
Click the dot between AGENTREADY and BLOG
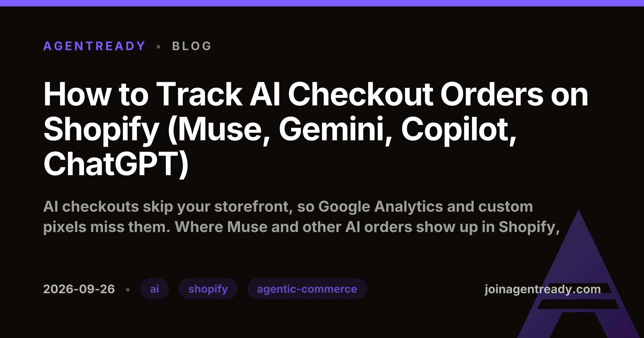[159, 47]
